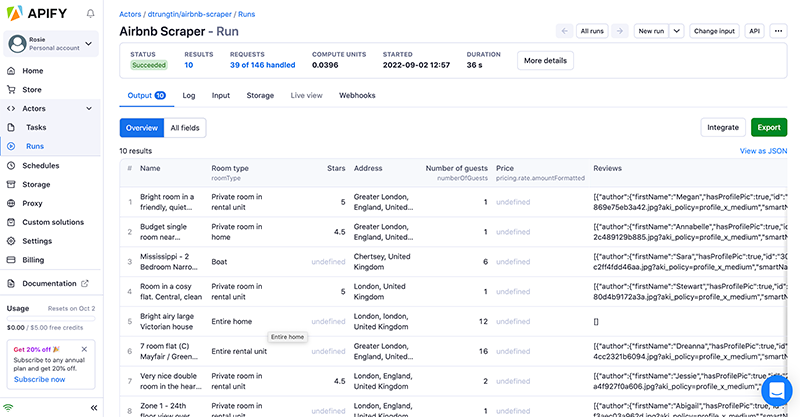
Task: Open Custom solutions in the sidebar
Action: (x=53, y=223)
